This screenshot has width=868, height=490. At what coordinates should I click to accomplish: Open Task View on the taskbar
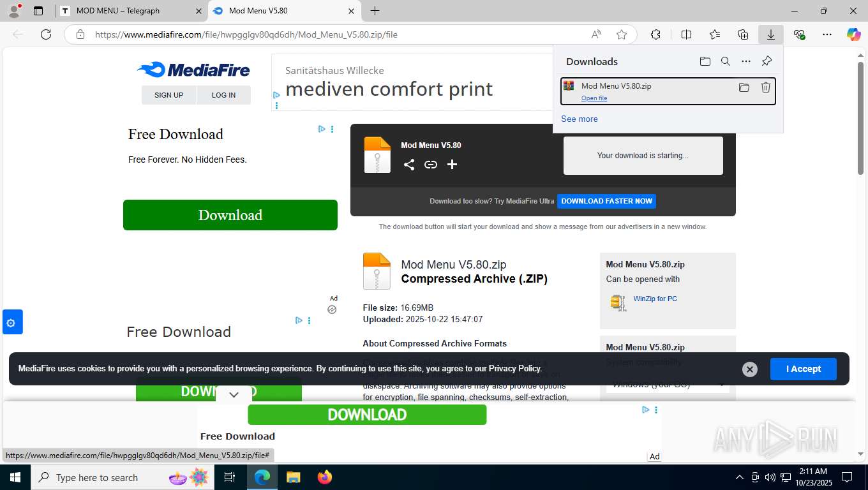pyautogui.click(x=230, y=477)
